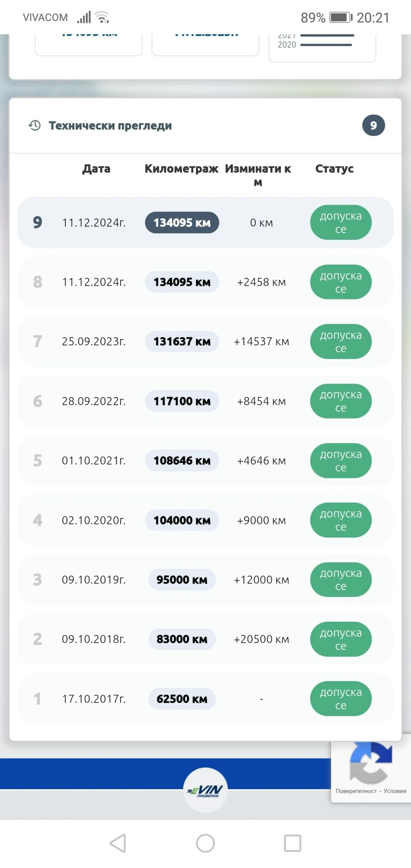411x868 pixels.
Task: Tap the Технически прегледи section header
Action: (110, 126)
